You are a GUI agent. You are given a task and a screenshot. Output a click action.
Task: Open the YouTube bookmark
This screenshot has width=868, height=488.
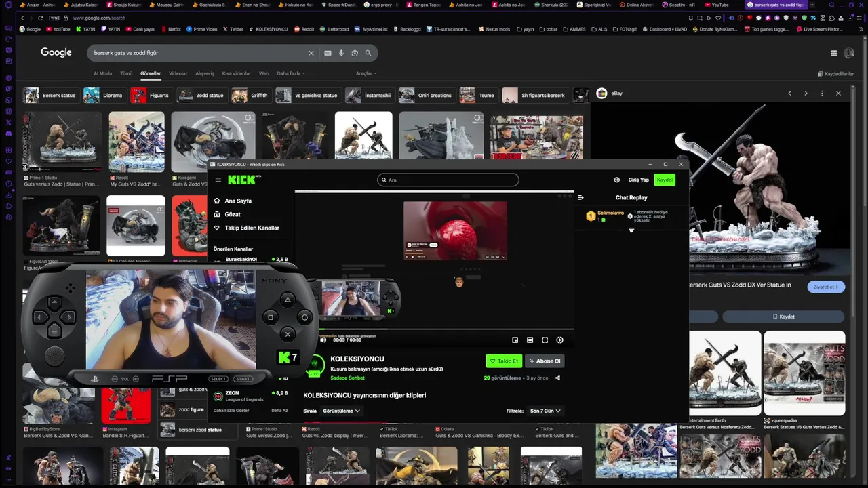(x=58, y=29)
